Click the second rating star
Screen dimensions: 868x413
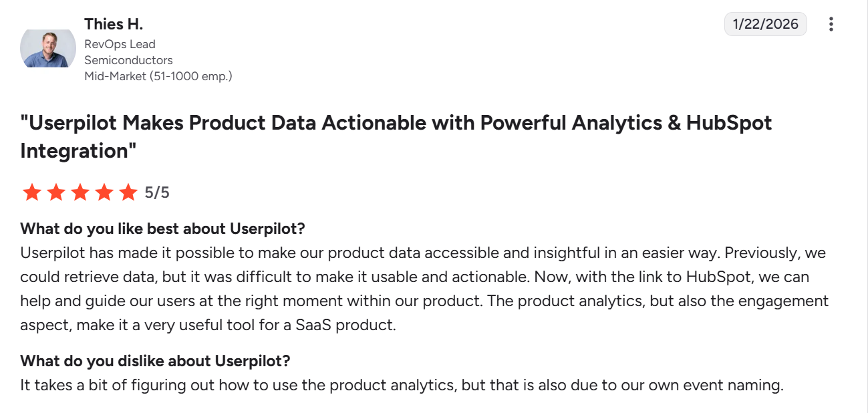(55, 192)
